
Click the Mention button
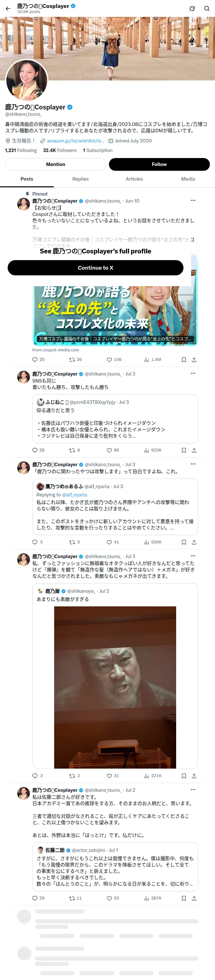pyautogui.click(x=56, y=164)
